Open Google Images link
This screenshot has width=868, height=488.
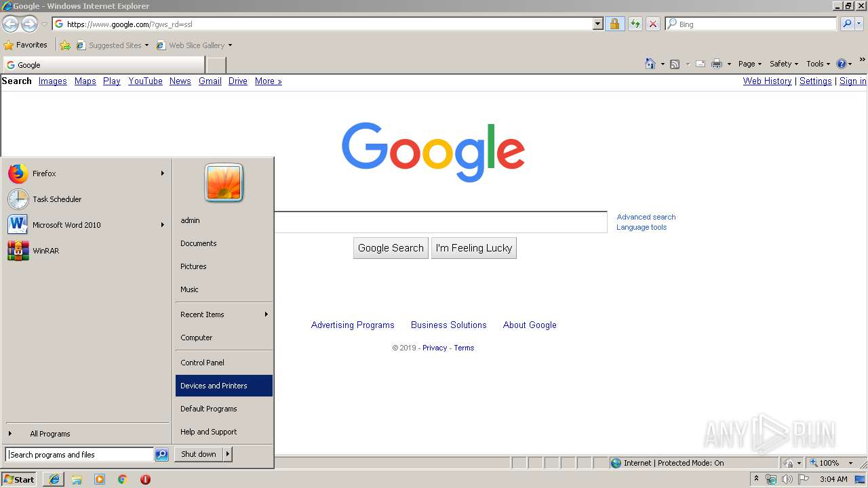[x=53, y=81]
